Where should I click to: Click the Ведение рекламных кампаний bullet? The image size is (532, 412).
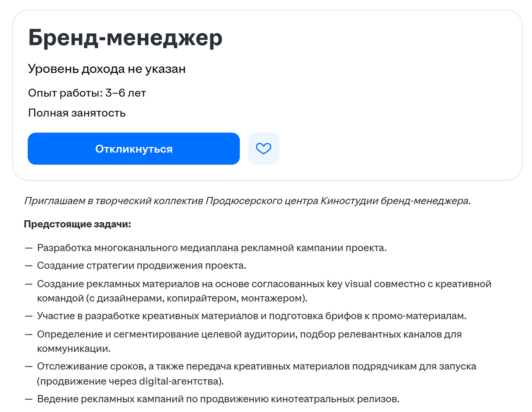[218, 399]
